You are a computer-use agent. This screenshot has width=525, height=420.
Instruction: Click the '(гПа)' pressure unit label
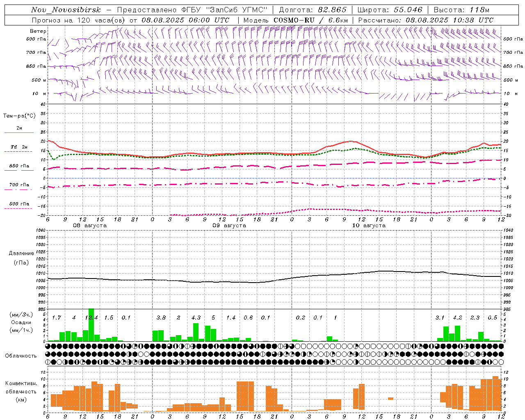[21, 262]
